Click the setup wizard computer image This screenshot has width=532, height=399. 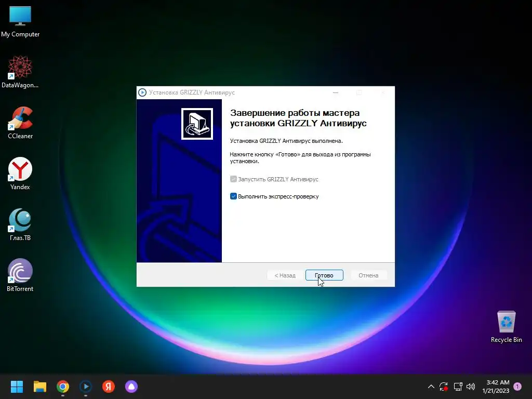point(197,124)
